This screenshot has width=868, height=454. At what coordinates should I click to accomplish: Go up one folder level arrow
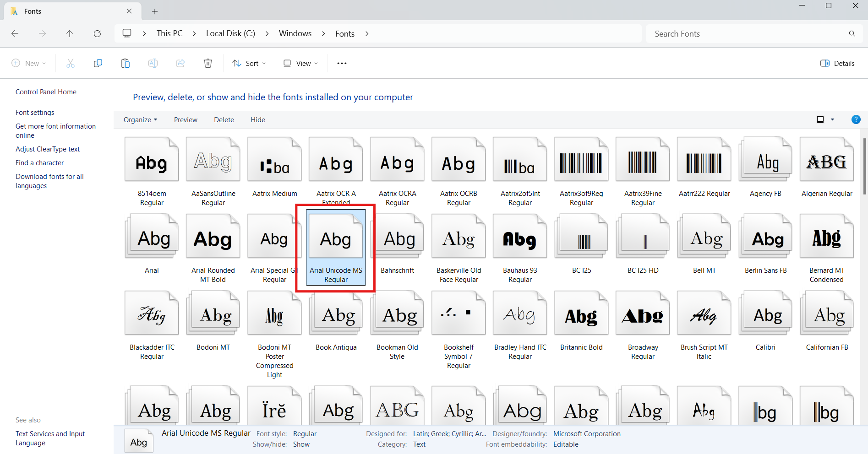pos(70,33)
